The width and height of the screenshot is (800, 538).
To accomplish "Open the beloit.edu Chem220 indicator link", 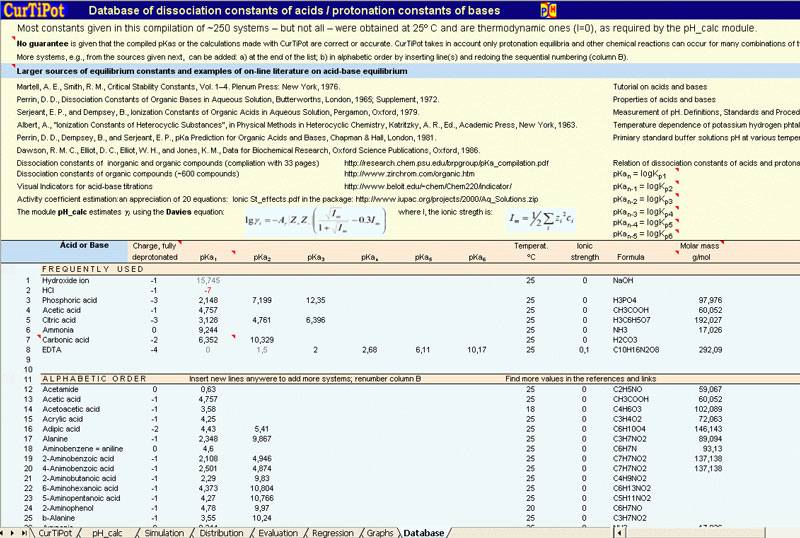I will click(x=428, y=187).
